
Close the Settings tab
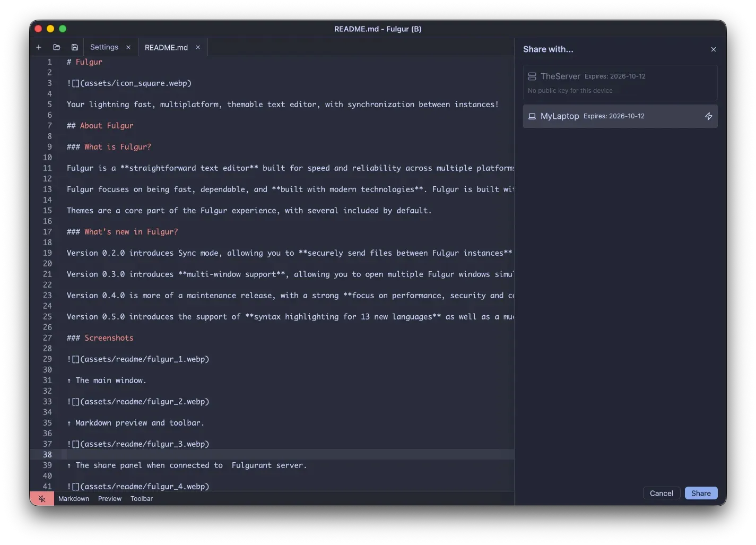(x=128, y=47)
